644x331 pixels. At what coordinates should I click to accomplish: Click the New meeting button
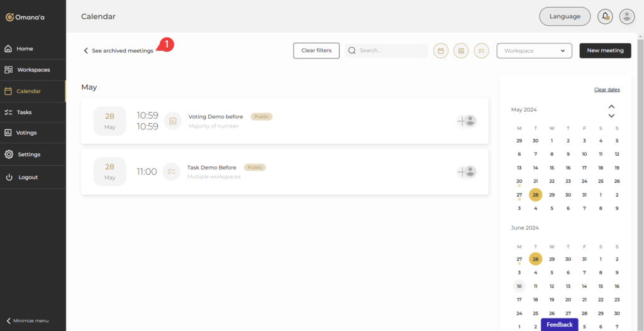pyautogui.click(x=605, y=51)
